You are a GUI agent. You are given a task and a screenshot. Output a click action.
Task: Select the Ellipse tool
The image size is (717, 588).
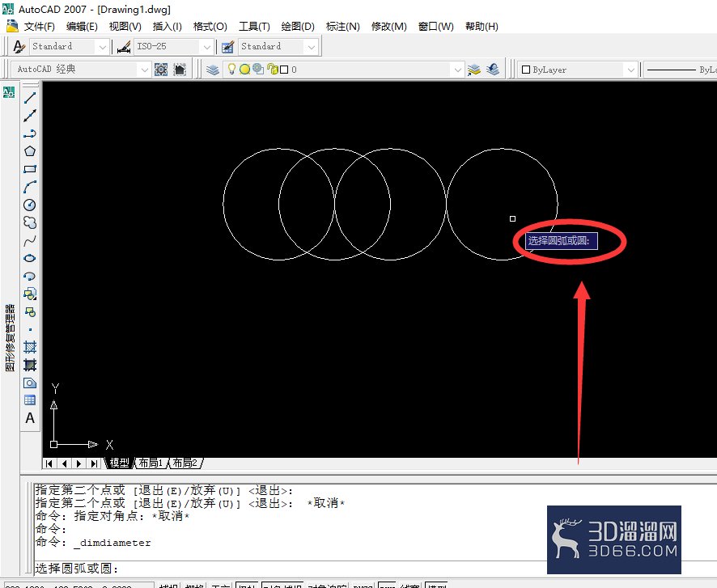(x=30, y=258)
